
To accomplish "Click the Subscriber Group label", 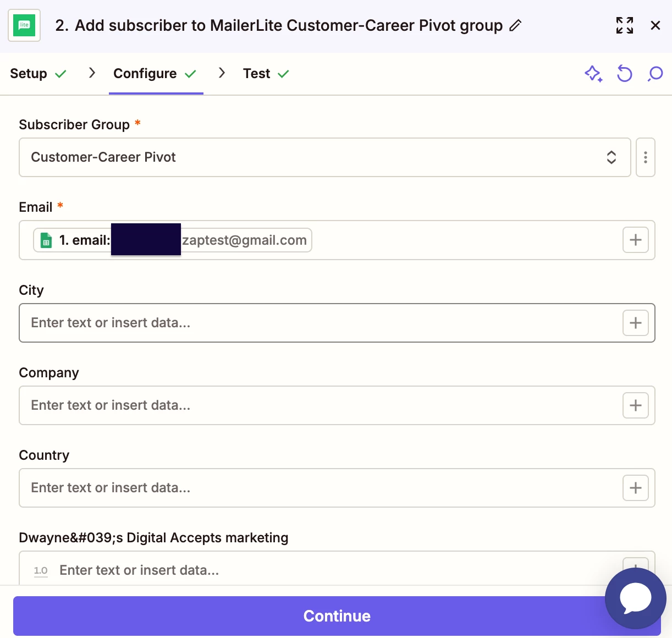I will coord(74,125).
